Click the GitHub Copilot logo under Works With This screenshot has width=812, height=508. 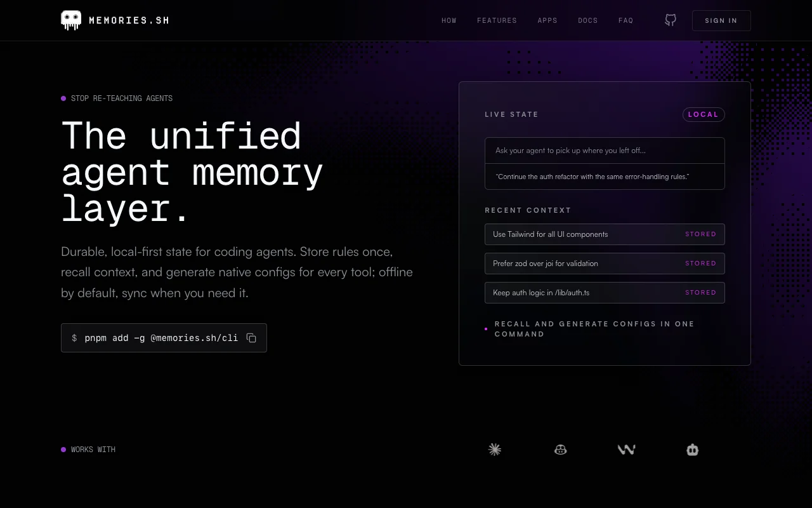[560, 449]
